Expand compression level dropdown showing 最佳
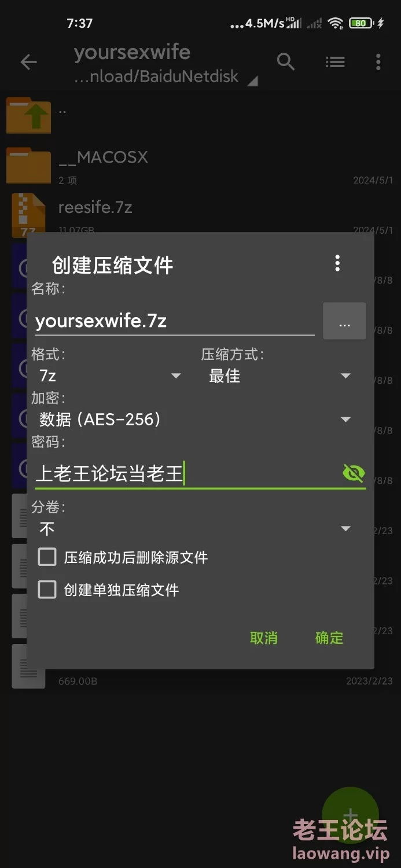Viewport: 401px width, 868px height. (280, 376)
